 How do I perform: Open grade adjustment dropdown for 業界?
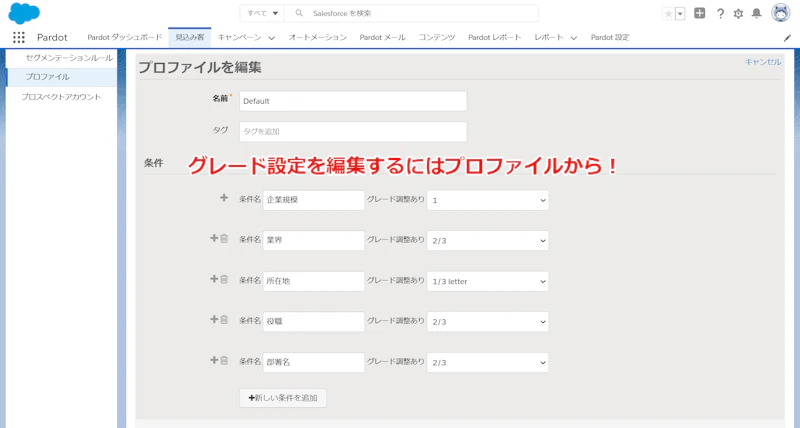click(x=488, y=241)
